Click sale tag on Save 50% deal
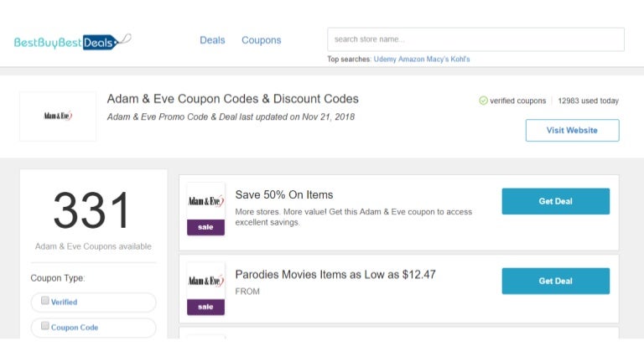The width and height of the screenshot is (644, 362). point(205,227)
